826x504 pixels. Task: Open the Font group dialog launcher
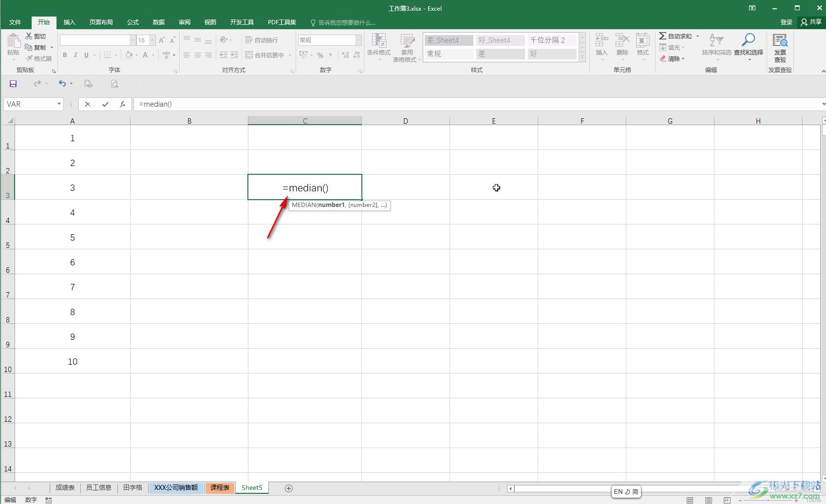[x=175, y=71]
